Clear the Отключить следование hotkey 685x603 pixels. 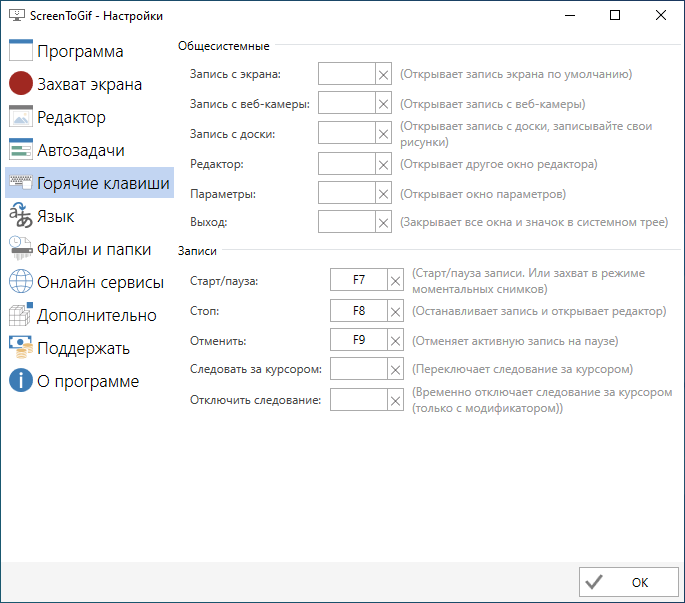click(x=395, y=400)
